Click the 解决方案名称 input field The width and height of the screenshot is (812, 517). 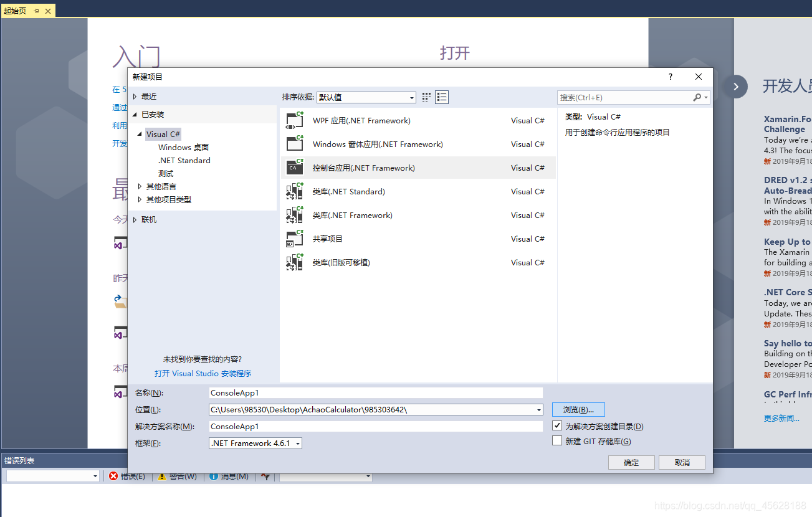click(x=376, y=427)
